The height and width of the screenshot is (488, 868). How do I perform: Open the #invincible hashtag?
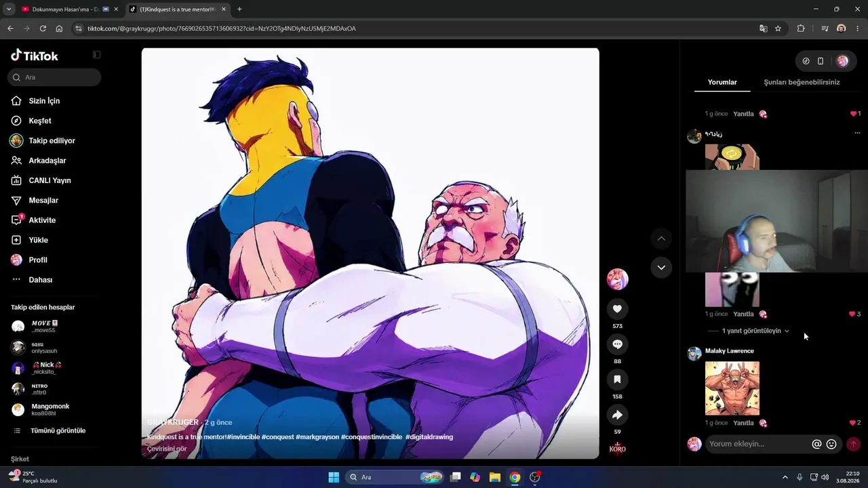(243, 437)
